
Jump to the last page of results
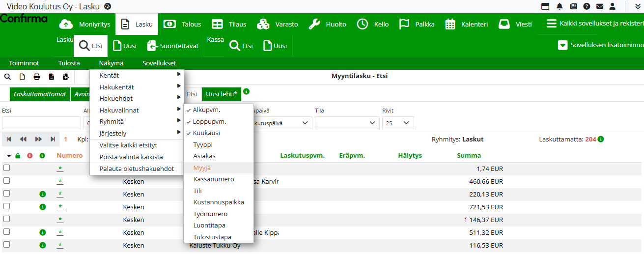(53, 139)
